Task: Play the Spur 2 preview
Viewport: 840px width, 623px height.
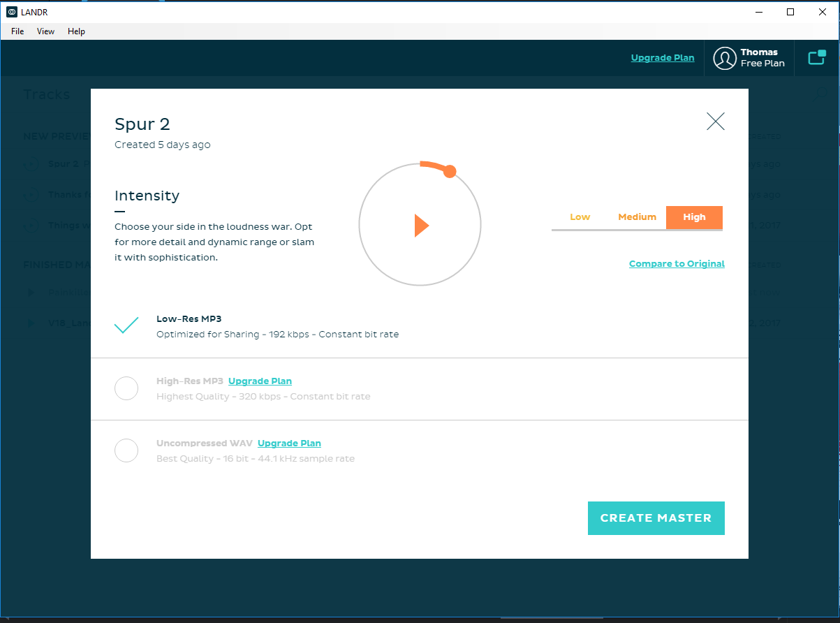Action: pos(421,226)
